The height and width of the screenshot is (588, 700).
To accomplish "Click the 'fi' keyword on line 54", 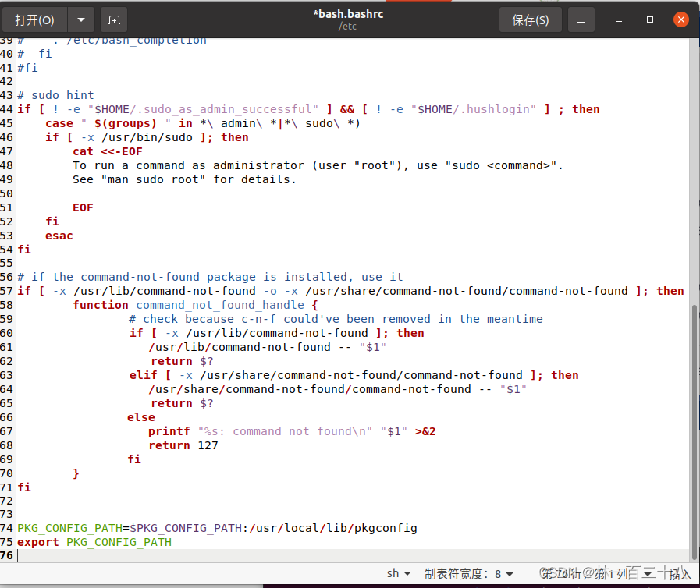I will pos(24,250).
